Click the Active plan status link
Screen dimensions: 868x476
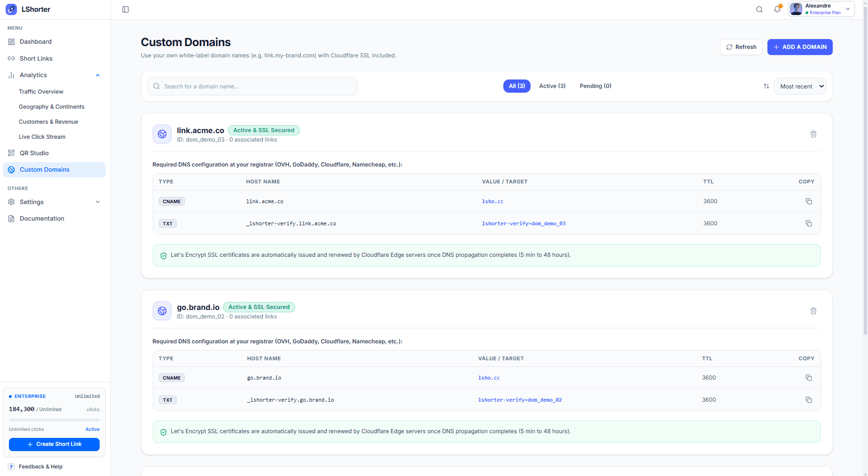[x=93, y=429]
